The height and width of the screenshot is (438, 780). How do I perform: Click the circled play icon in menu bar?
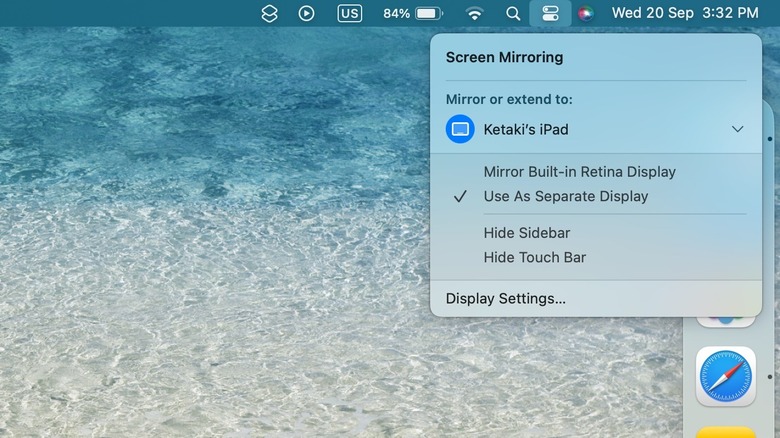(x=306, y=13)
